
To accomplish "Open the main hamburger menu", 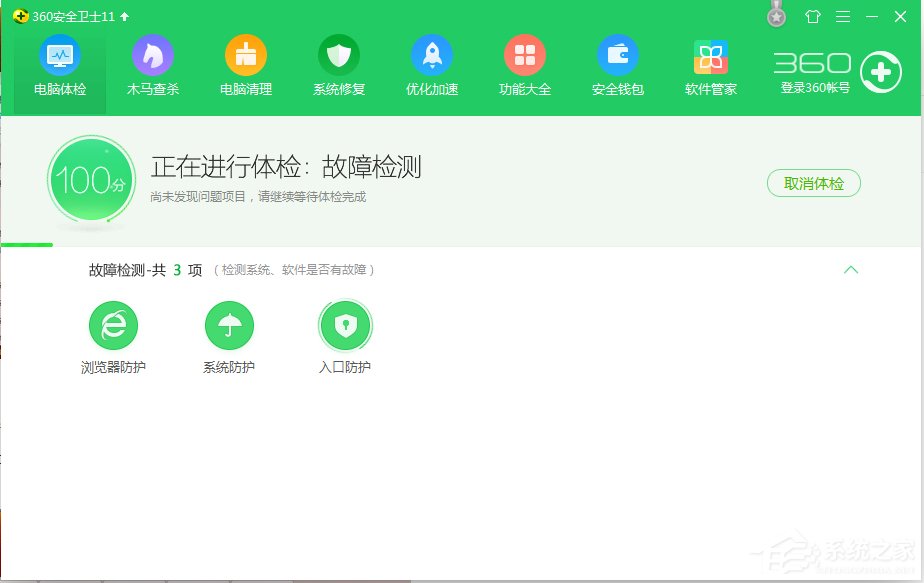I will pos(843,17).
